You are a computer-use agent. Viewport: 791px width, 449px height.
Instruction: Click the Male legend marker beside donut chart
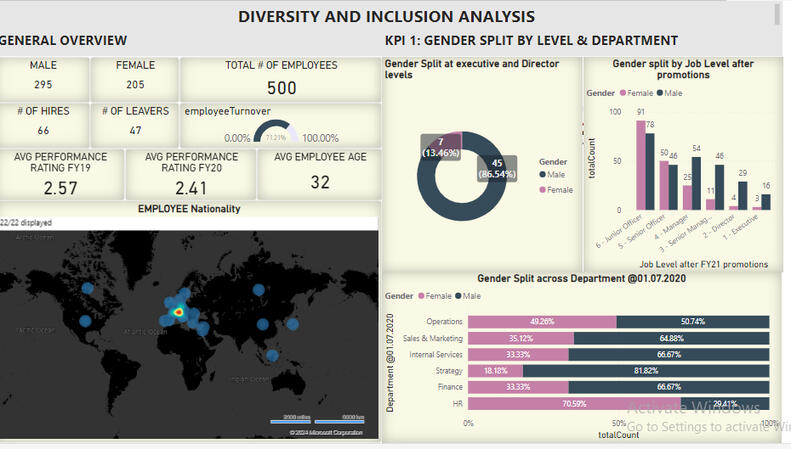543,175
